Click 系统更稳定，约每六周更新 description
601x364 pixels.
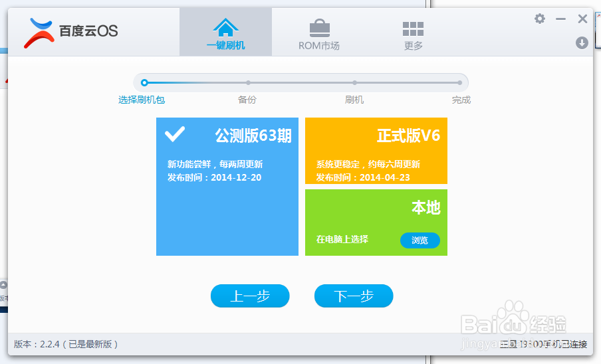[368, 164]
